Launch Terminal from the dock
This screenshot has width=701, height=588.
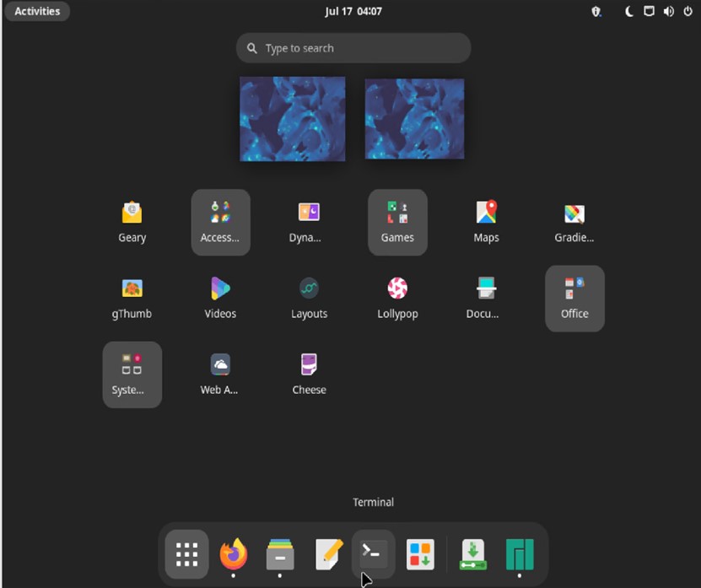point(373,554)
